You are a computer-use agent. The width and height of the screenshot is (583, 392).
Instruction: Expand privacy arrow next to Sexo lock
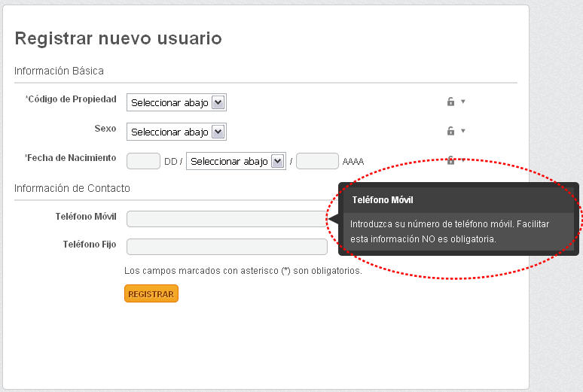click(463, 131)
